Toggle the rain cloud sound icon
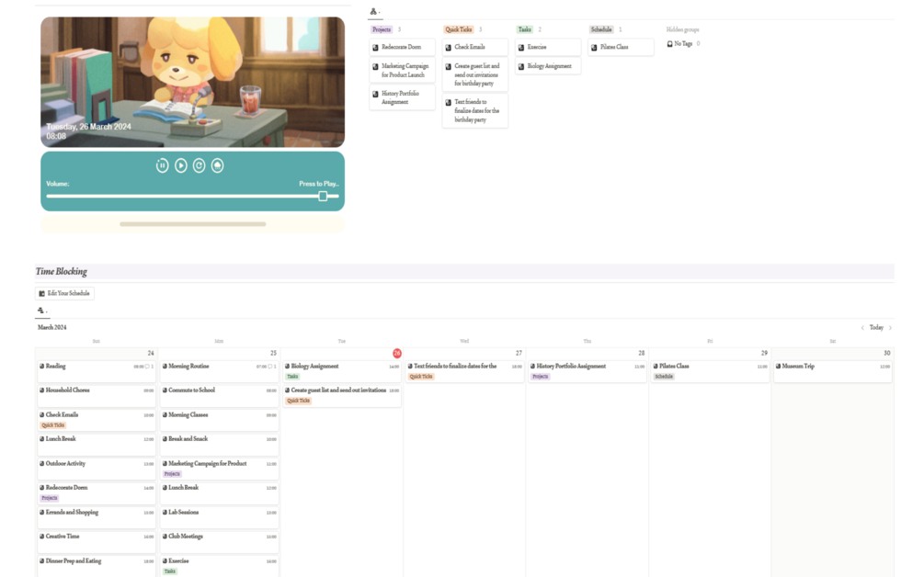This screenshot has width=924, height=577. [x=218, y=166]
